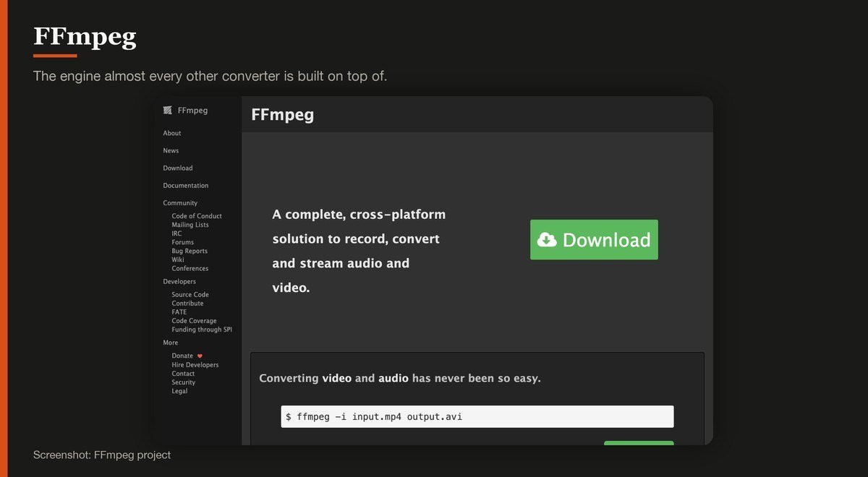Open the Mailing Lists link
Screen dimensions: 868x477
tap(190, 225)
